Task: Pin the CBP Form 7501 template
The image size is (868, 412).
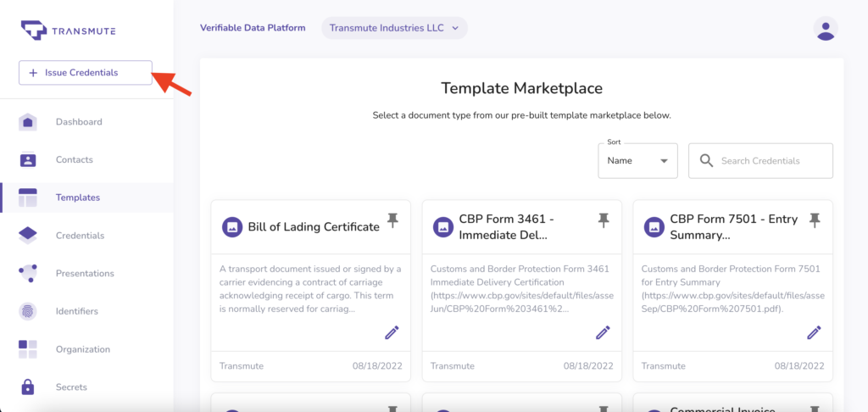Action: pyautogui.click(x=815, y=220)
